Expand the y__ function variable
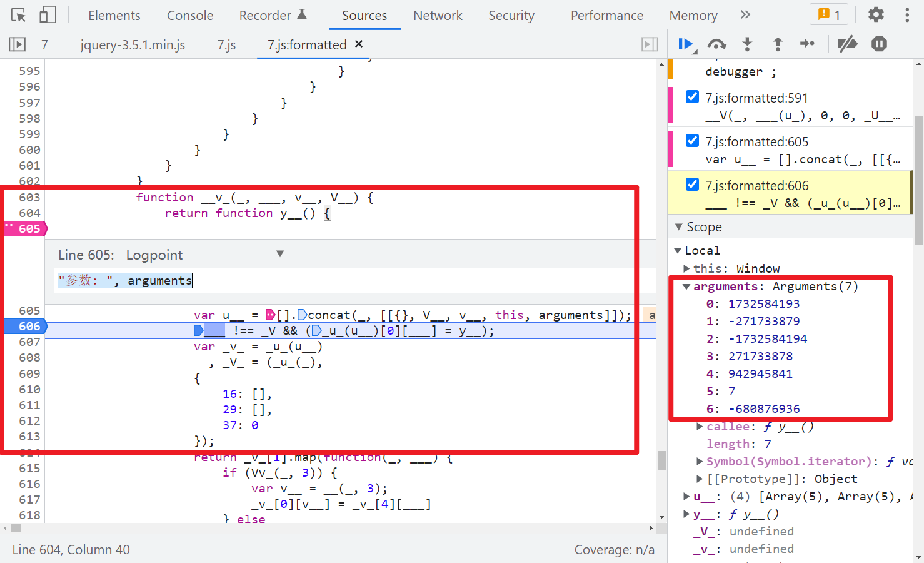The height and width of the screenshot is (563, 924). pyautogui.click(x=686, y=514)
